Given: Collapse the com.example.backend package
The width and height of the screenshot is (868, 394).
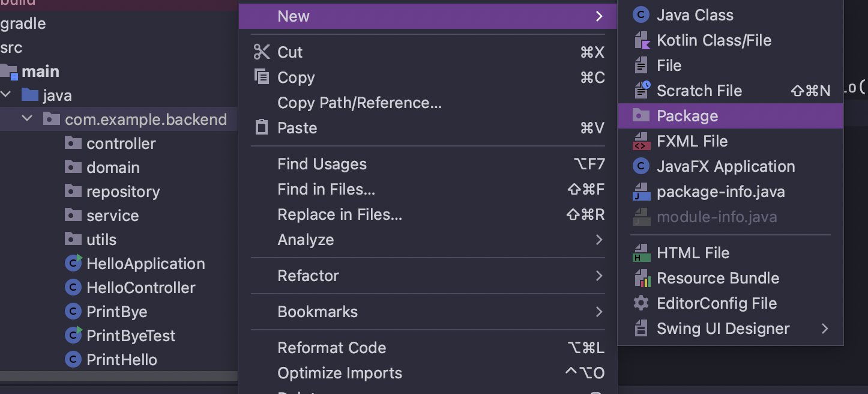Looking at the screenshot, I should click(27, 119).
